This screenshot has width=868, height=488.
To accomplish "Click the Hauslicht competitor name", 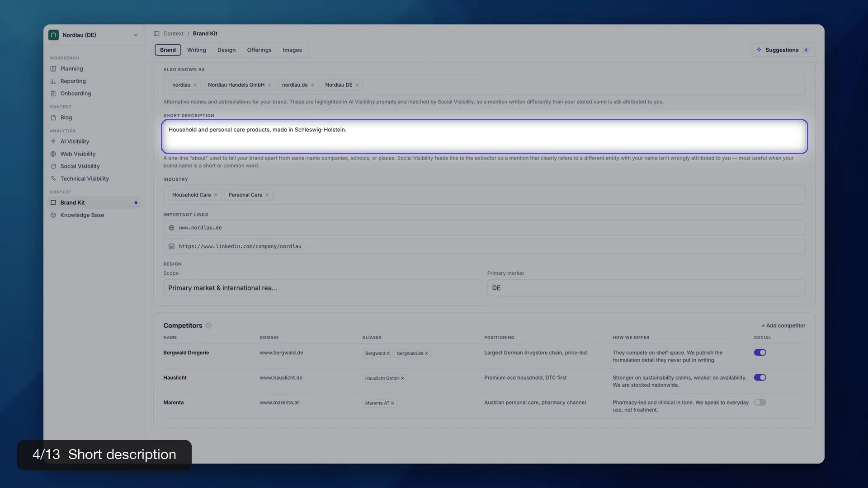I will click(x=175, y=378).
